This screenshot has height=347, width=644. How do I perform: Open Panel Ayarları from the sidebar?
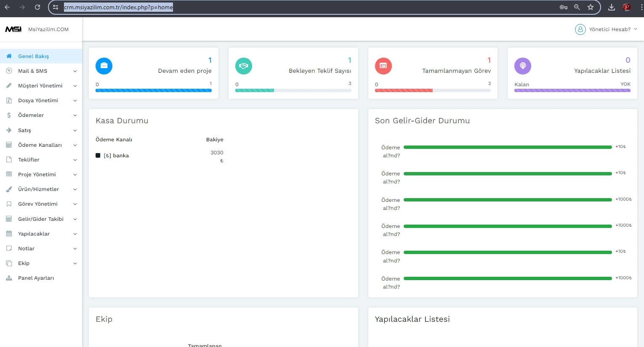[36, 278]
